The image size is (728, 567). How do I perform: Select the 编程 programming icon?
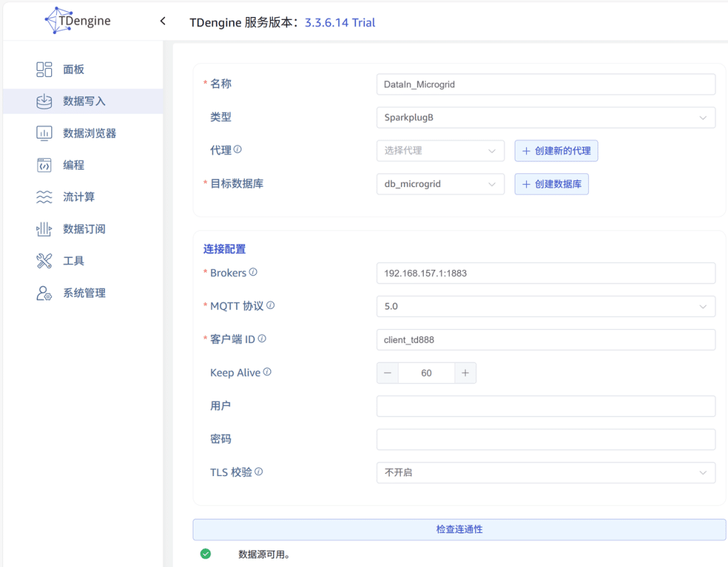[43, 165]
